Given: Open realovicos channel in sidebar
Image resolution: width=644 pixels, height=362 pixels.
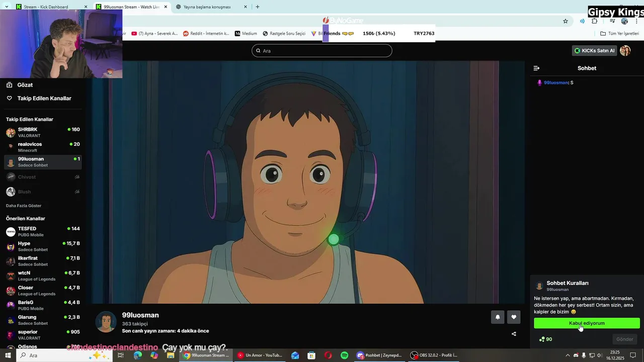Looking at the screenshot, I should pyautogui.click(x=43, y=147).
